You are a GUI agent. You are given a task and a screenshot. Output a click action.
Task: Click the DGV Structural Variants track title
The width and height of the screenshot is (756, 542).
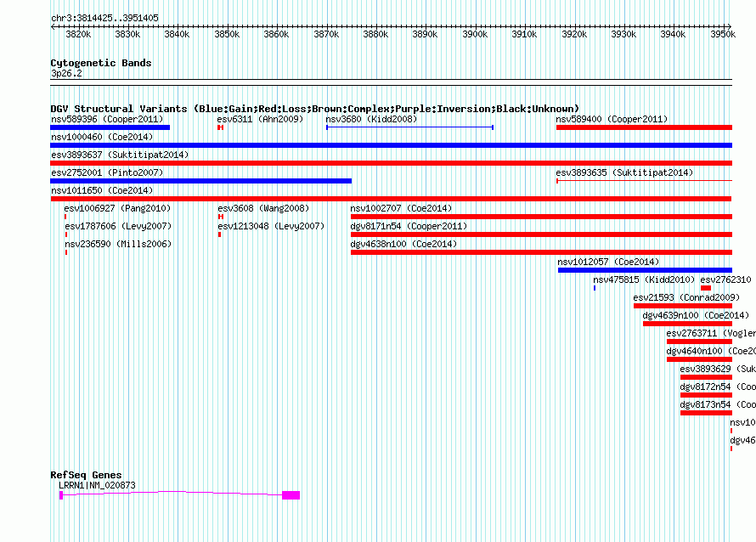[x=315, y=109]
